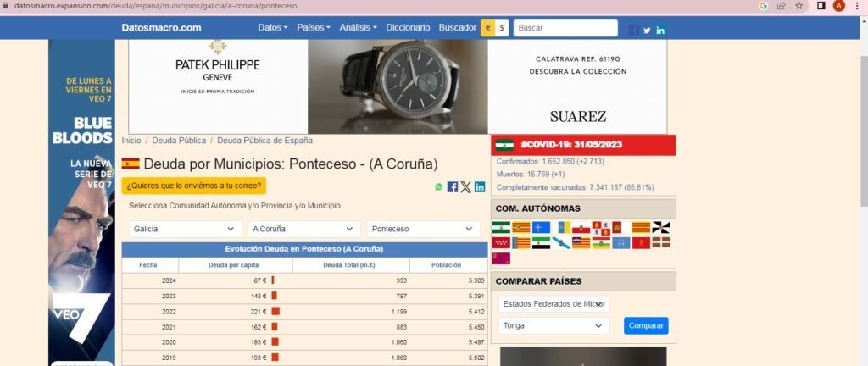The image size is (868, 366).
Task: Toggle the browser side panel
Action: (x=821, y=6)
